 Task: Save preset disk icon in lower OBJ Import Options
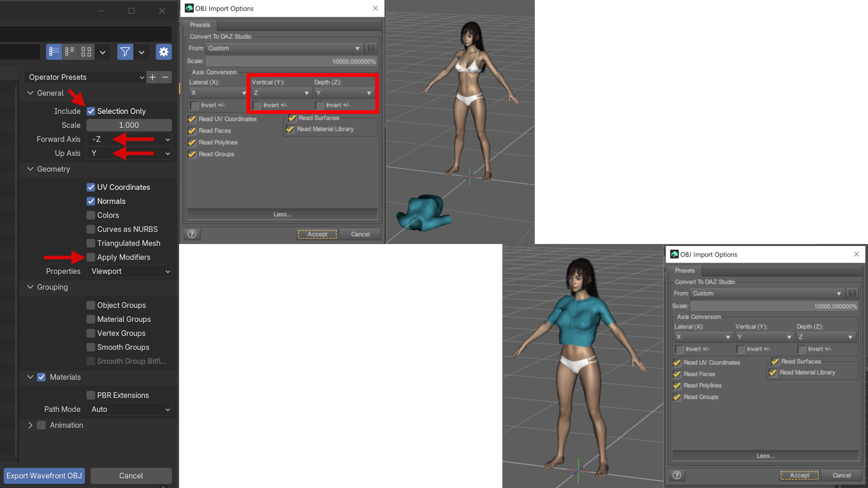(x=852, y=293)
